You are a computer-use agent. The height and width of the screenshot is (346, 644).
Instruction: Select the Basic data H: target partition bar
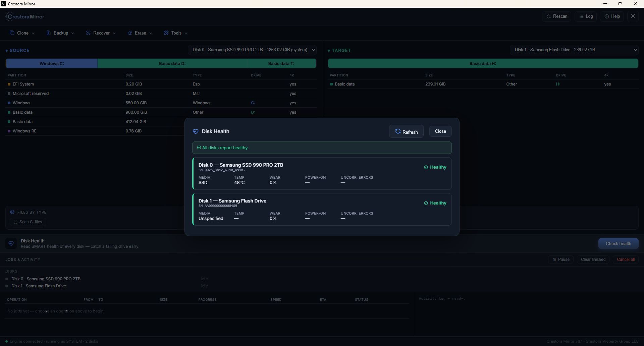483,63
